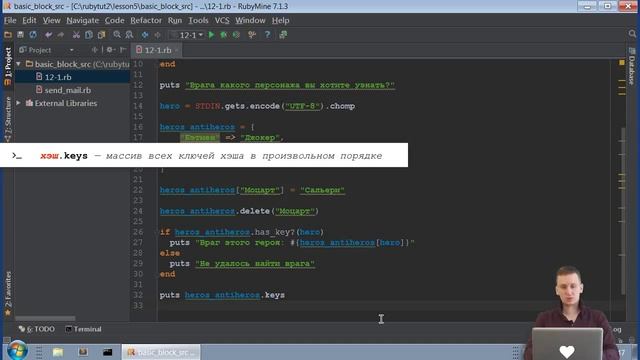Screen dimensions: 640x360
Task: Open the Run menu
Action: pos(175,20)
